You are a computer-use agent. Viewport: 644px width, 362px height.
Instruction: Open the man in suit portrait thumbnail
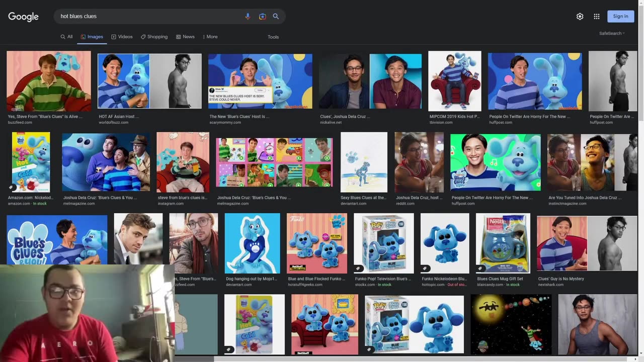[x=138, y=239]
